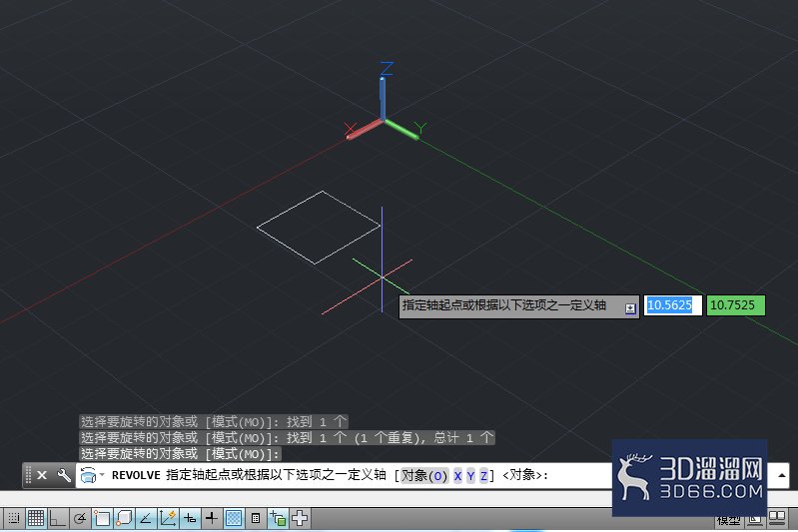Click the Annotation Monitor plus icon
Screen dimensions: 798x532
coord(300,518)
